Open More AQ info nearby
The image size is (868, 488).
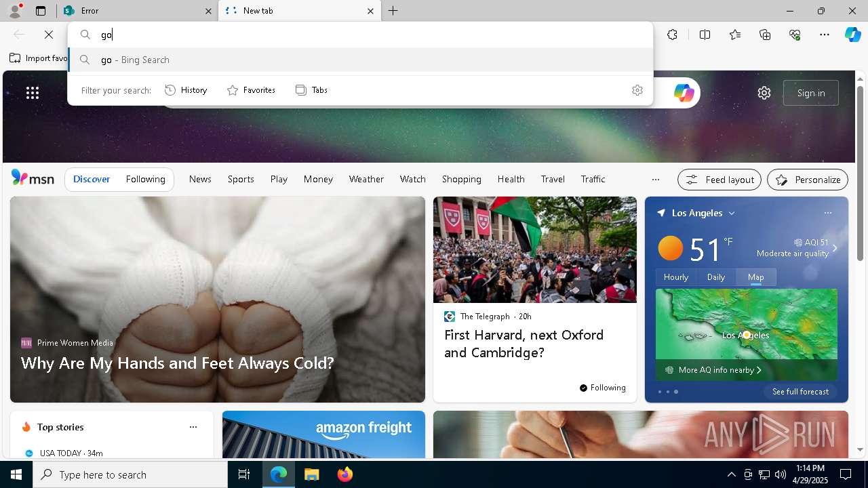click(713, 370)
